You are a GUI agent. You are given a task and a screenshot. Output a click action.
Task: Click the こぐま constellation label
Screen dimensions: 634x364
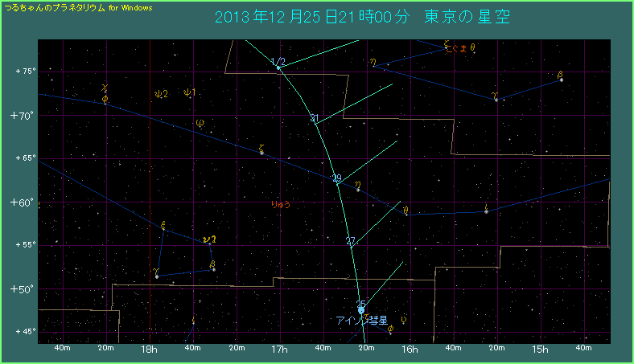point(457,48)
